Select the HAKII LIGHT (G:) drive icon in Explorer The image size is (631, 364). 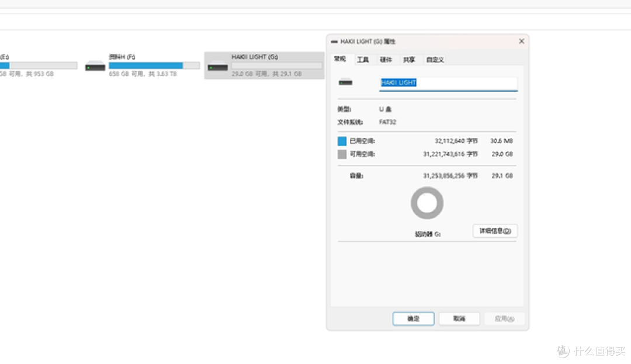click(218, 67)
